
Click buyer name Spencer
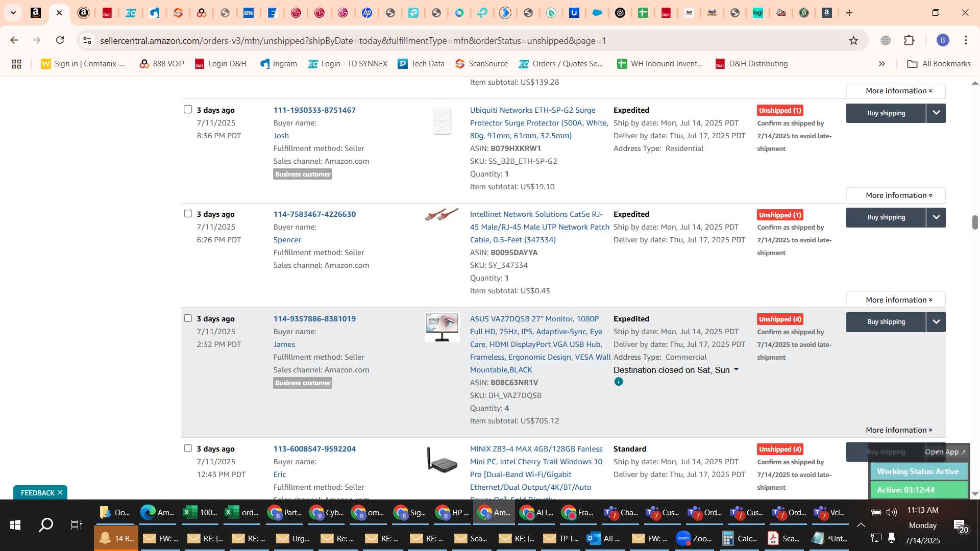coord(287,240)
